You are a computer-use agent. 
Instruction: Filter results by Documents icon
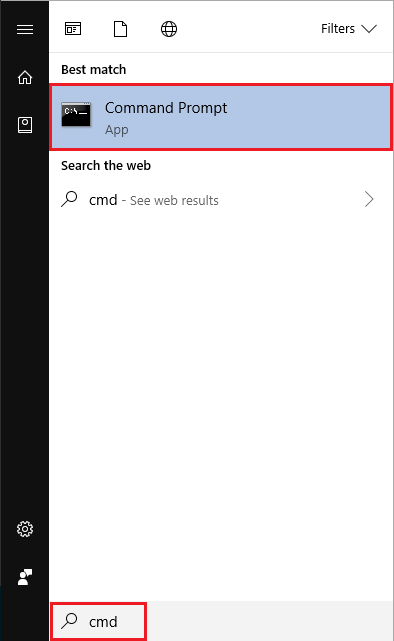pyautogui.click(x=120, y=29)
